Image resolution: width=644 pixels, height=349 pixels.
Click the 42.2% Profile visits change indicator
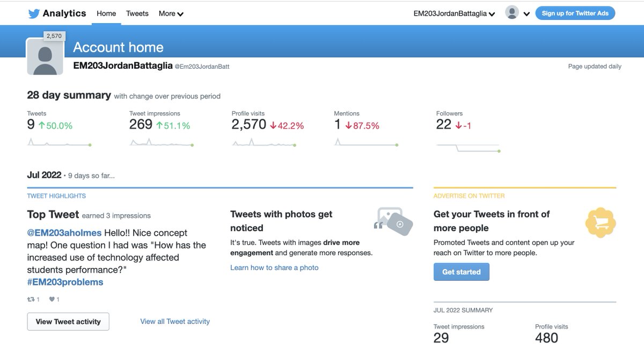(x=287, y=126)
